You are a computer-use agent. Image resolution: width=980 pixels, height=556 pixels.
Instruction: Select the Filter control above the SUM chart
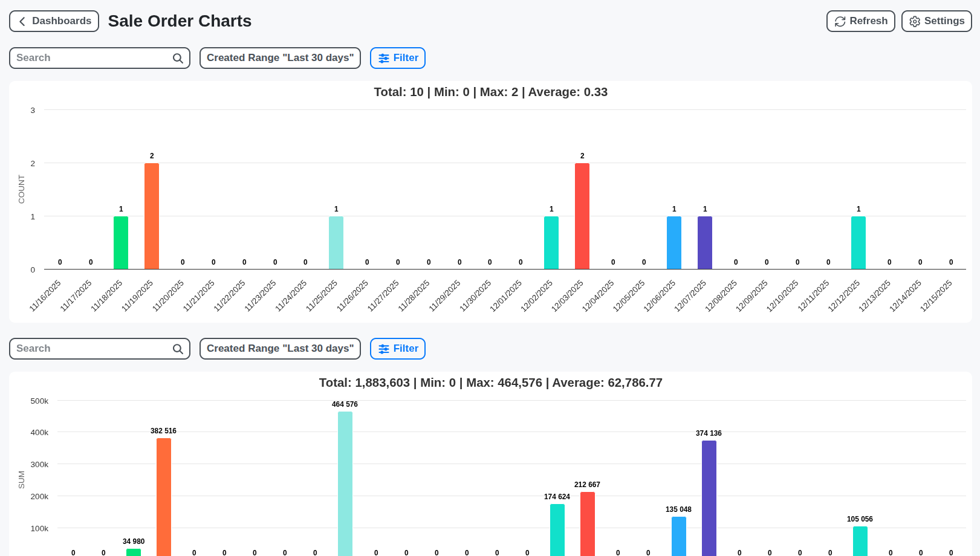[x=397, y=349]
